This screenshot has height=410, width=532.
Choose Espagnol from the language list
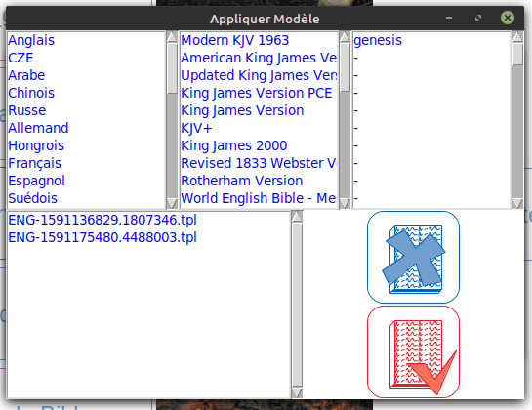(36, 181)
